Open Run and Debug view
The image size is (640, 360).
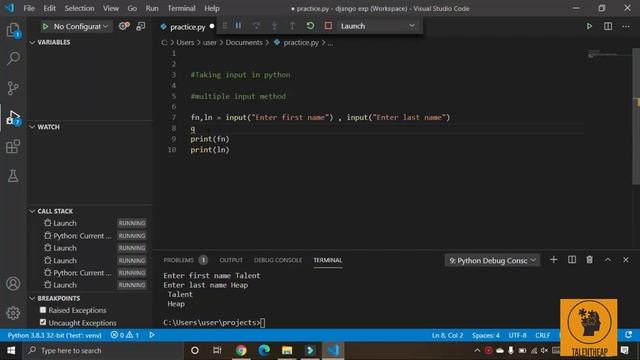[13, 118]
